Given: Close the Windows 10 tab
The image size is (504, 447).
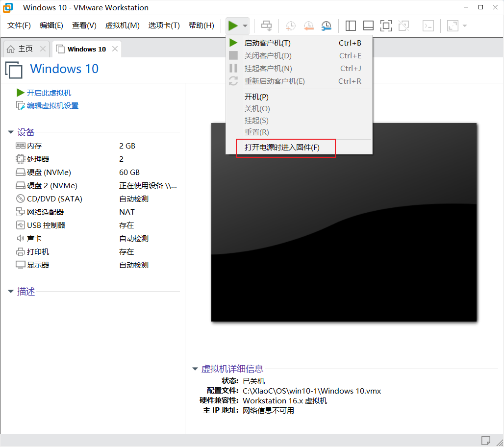Looking at the screenshot, I should pyautogui.click(x=115, y=49).
